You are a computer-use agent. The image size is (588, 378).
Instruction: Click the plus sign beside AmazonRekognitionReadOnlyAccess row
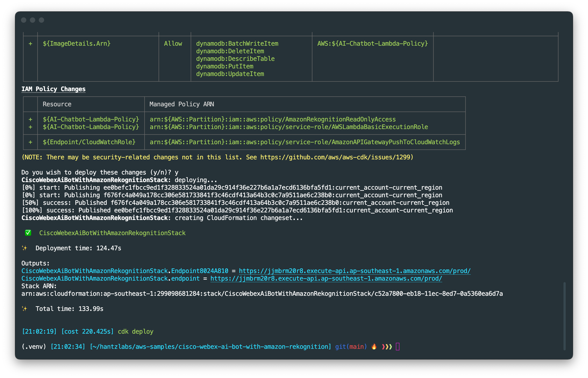tap(31, 119)
